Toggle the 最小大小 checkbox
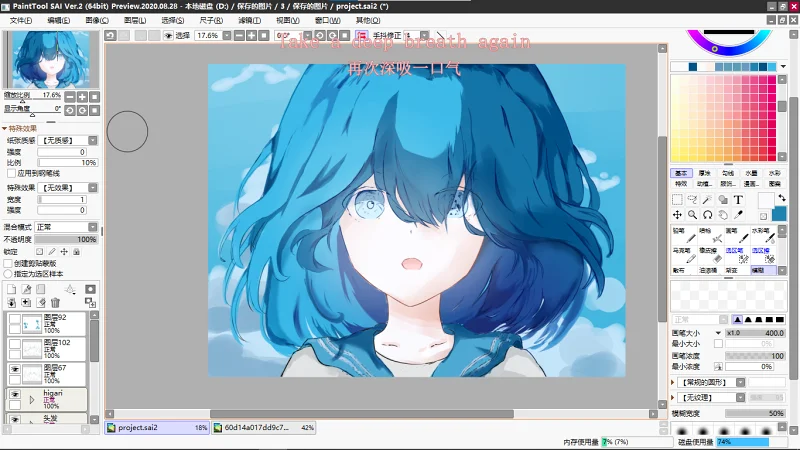800x450 pixels. pyautogui.click(x=718, y=344)
